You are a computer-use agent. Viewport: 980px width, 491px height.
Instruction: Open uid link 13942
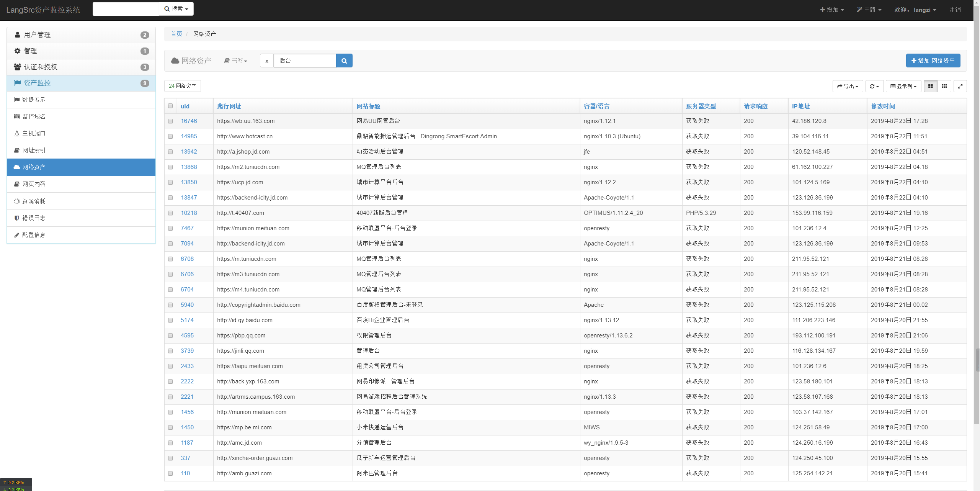pyautogui.click(x=189, y=152)
